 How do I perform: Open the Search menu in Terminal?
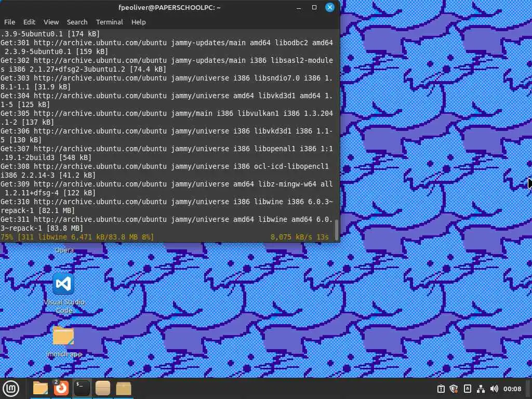click(x=77, y=22)
